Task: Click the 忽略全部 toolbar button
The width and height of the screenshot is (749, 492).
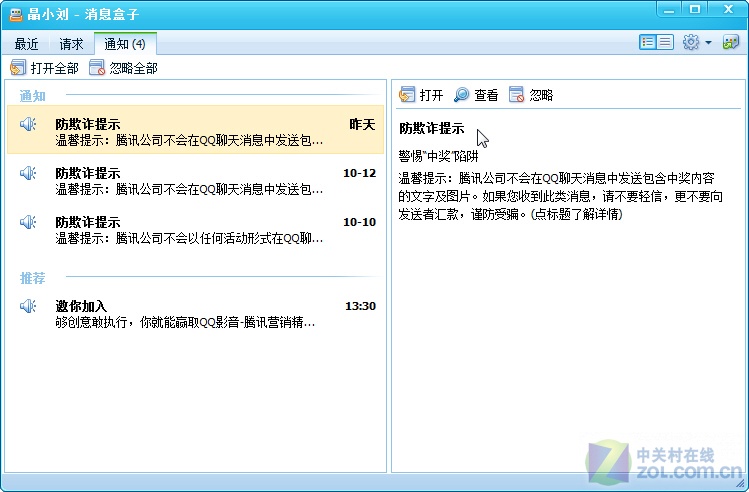Action: 123,68
